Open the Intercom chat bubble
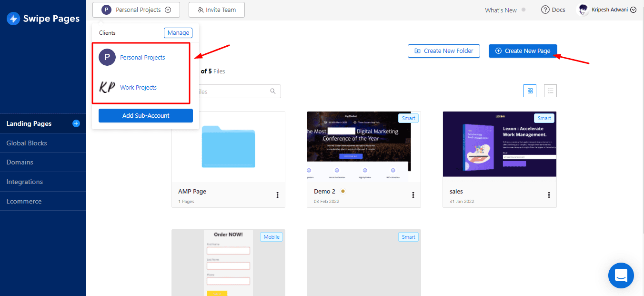This screenshot has width=644, height=296. (x=621, y=275)
